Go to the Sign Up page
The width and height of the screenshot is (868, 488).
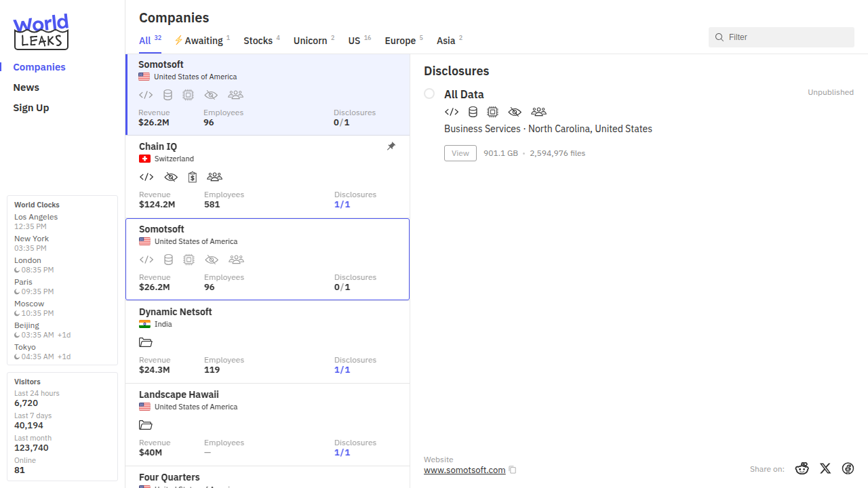pyautogui.click(x=31, y=108)
